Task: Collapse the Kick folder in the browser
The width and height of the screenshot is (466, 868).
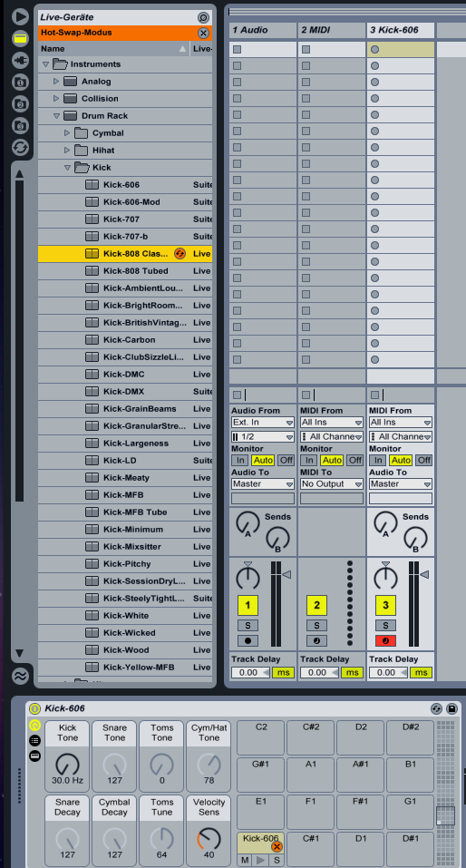Action: pos(67,167)
